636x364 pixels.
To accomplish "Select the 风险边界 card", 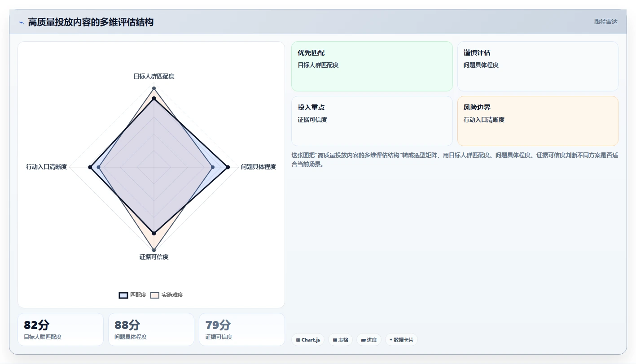I will coord(538,121).
